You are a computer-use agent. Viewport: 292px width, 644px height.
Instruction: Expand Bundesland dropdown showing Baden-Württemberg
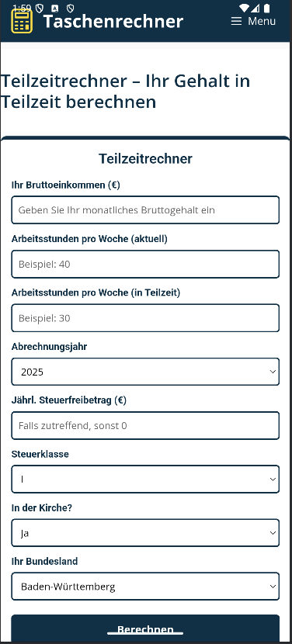point(145,586)
